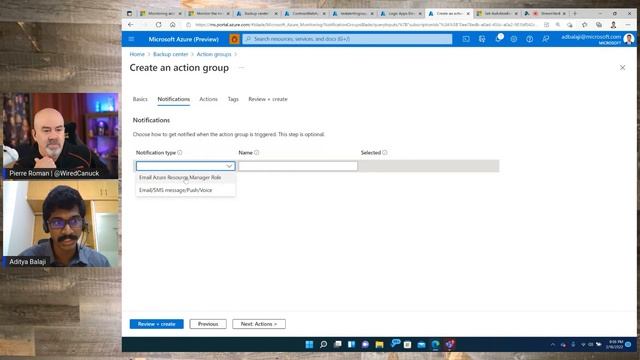Click the Review + create button

pos(157,324)
